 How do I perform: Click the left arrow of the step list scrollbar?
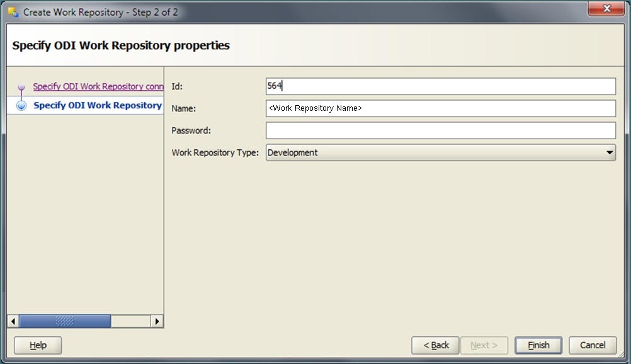[x=13, y=321]
